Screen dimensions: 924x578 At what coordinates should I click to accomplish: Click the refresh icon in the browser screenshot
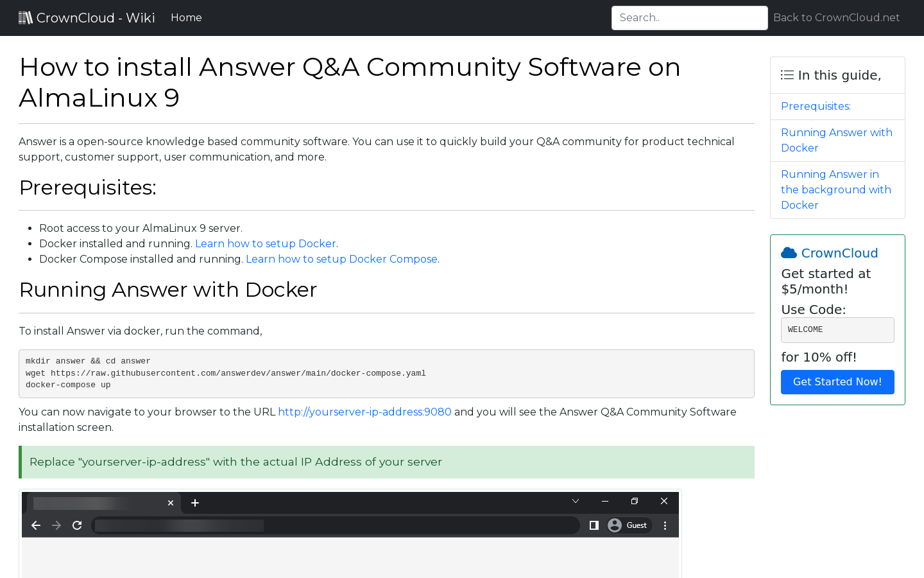77,525
